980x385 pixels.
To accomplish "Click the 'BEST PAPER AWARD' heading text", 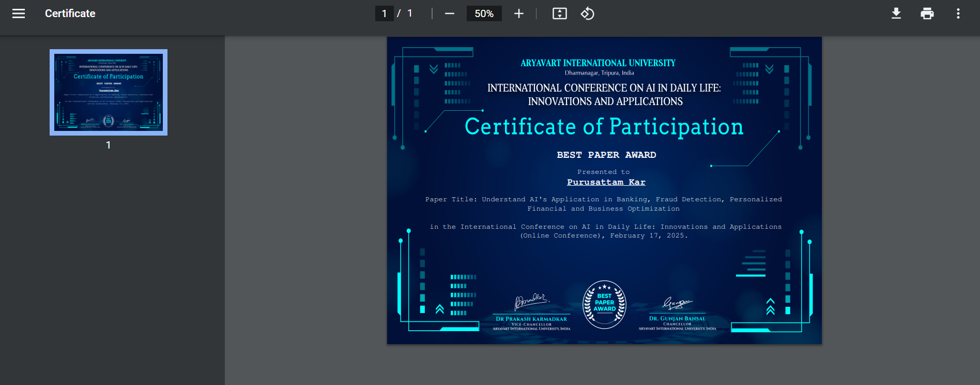I will [x=606, y=155].
